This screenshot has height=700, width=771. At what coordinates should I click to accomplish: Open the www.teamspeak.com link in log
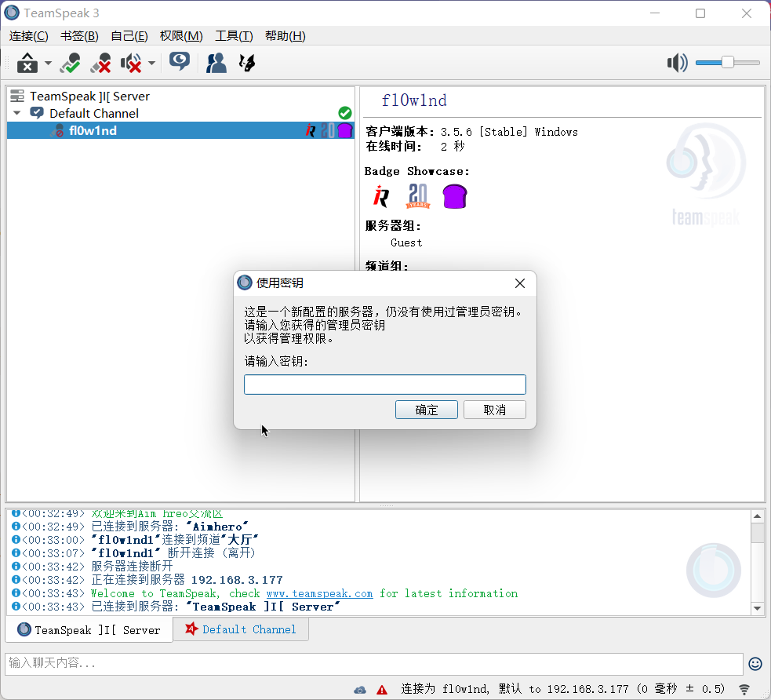(x=319, y=593)
